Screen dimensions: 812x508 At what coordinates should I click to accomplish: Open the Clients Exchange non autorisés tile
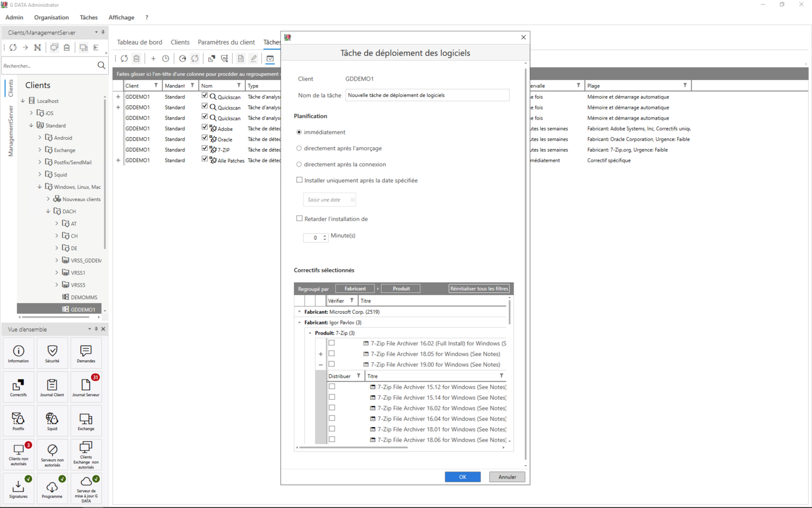tap(86, 454)
